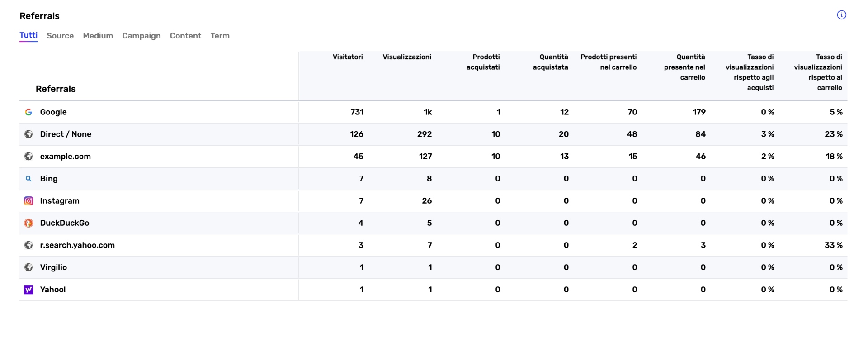
Task: Sort by the Visitatori column header
Action: [348, 57]
